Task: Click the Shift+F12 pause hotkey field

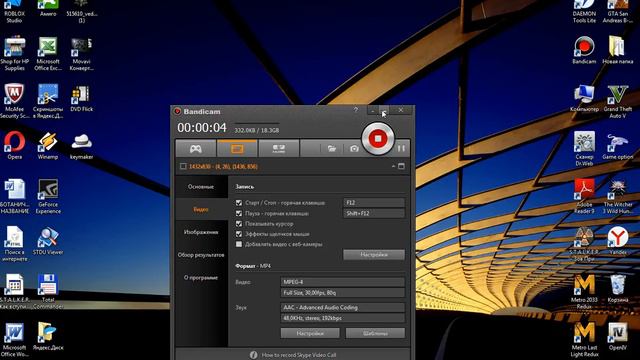Action: [374, 213]
